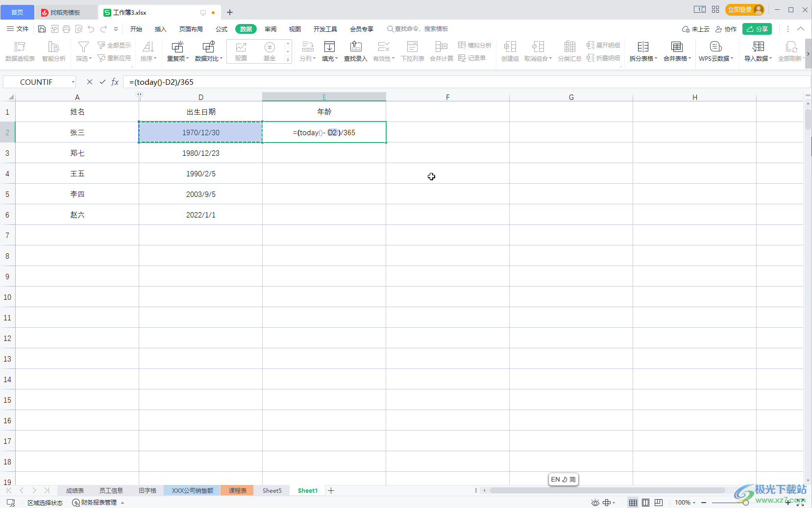Click Consolidate (合并计算) icon
The width and height of the screenshot is (812, 508).
click(x=442, y=47)
